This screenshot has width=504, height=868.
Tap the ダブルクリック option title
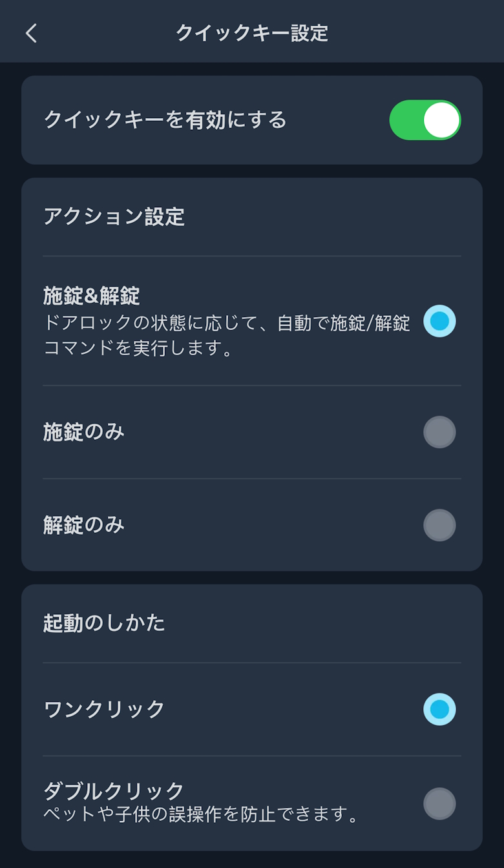[114, 790]
